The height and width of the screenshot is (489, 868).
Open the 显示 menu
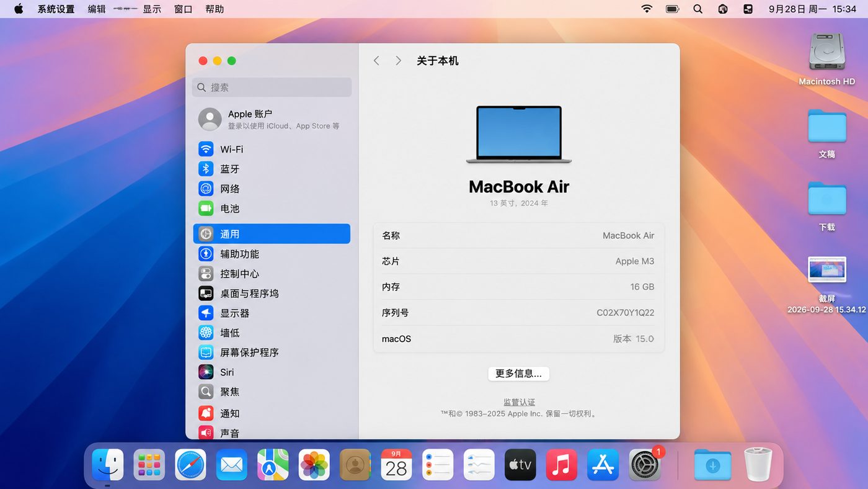coord(152,9)
